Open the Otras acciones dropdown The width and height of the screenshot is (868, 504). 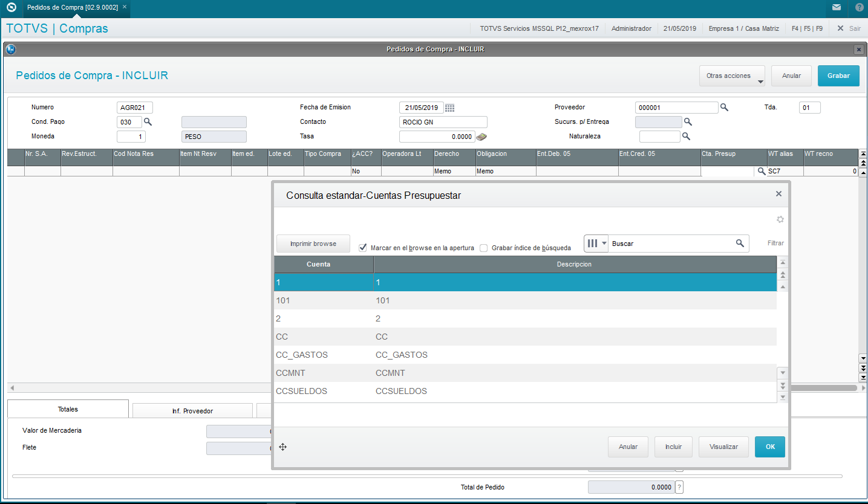(732, 76)
